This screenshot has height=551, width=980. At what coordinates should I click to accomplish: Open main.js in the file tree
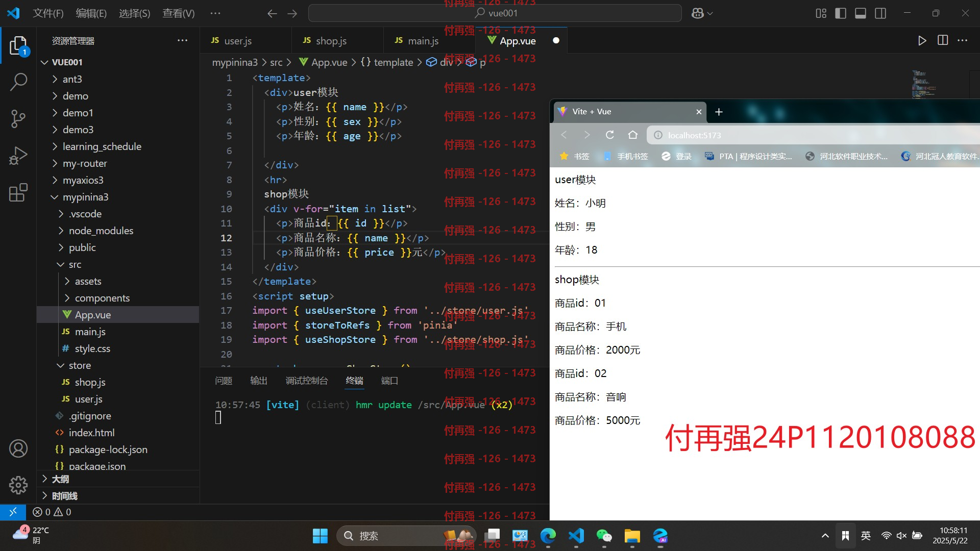pyautogui.click(x=90, y=332)
